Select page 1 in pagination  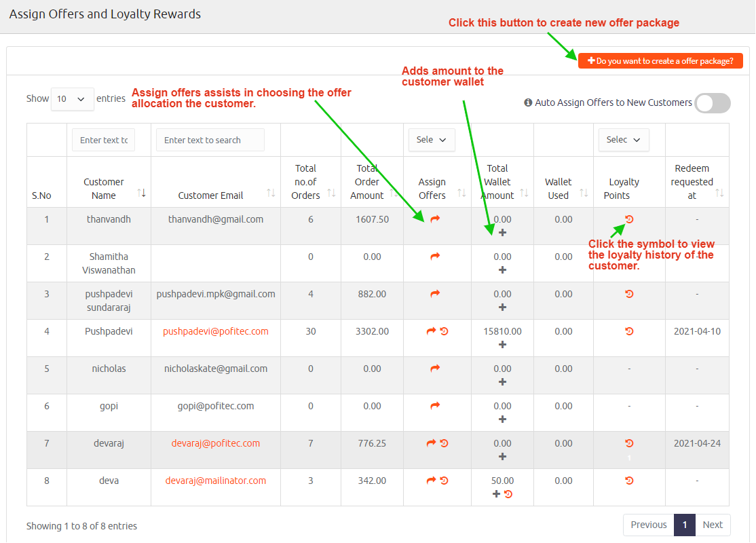(685, 525)
